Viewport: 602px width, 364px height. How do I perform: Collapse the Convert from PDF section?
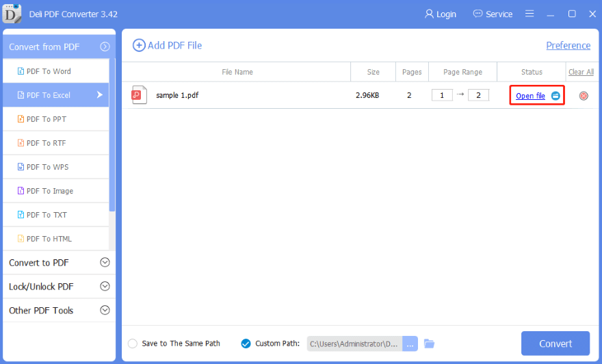[105, 47]
